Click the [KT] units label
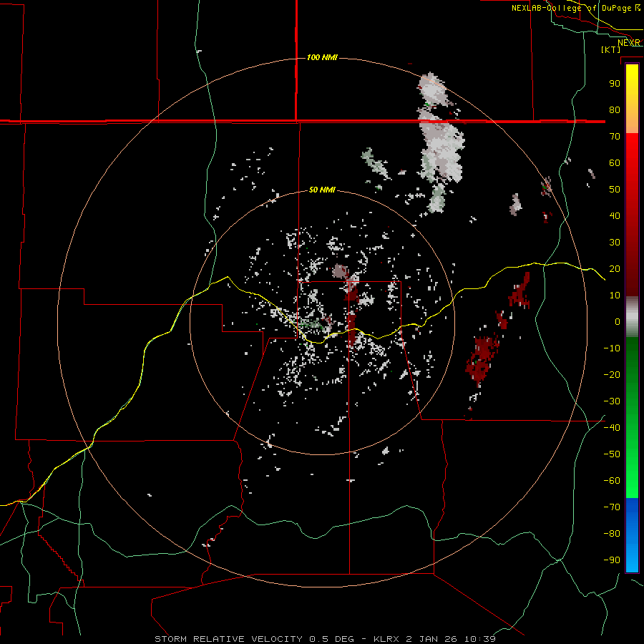This screenshot has width=644, height=644. (611, 49)
